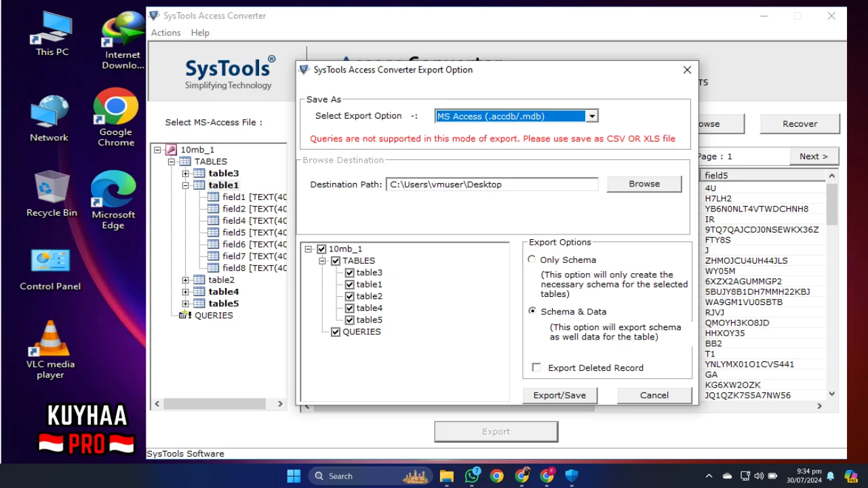Collapse the TABLES node in main tree

[172, 162]
